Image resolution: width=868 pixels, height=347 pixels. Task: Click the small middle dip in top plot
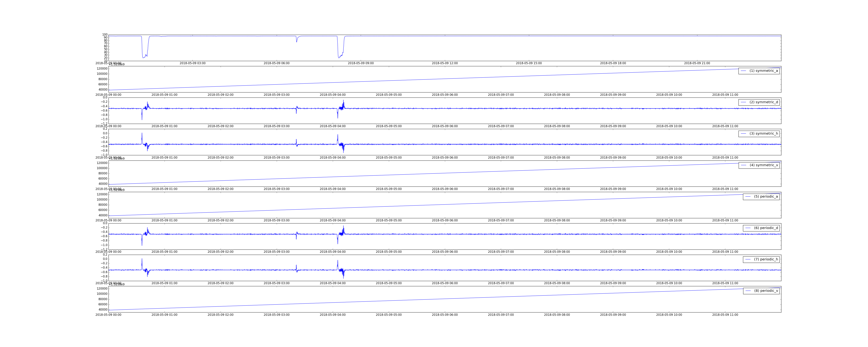(x=297, y=39)
